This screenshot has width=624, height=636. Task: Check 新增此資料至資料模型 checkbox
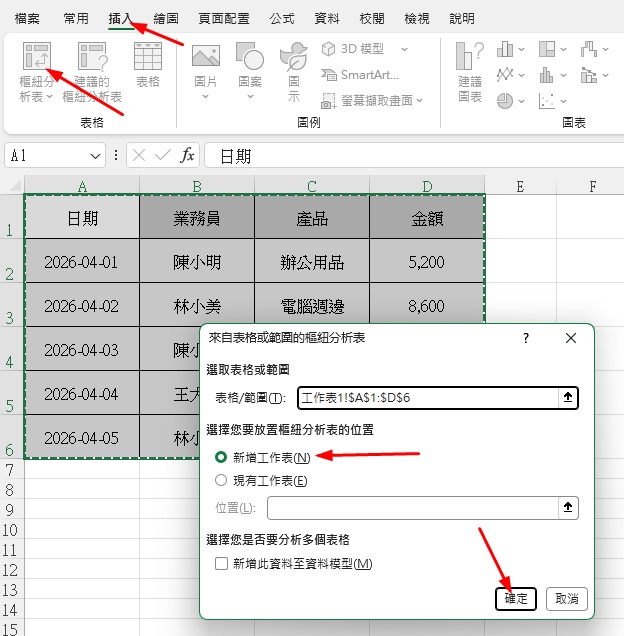click(x=221, y=563)
